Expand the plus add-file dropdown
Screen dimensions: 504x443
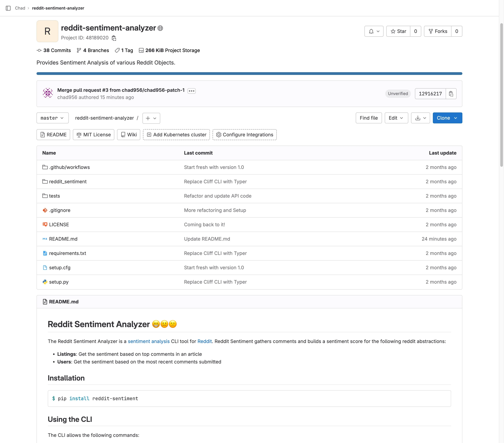(x=151, y=118)
